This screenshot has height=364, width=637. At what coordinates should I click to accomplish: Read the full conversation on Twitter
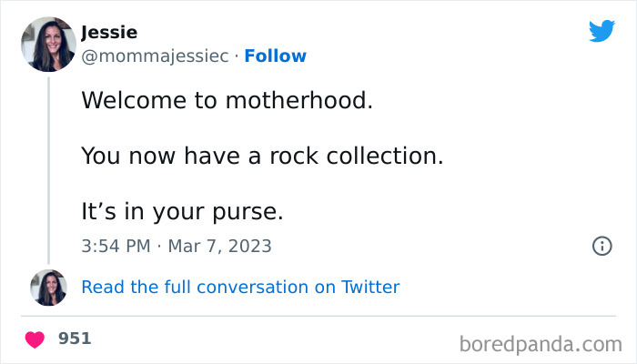(240, 288)
